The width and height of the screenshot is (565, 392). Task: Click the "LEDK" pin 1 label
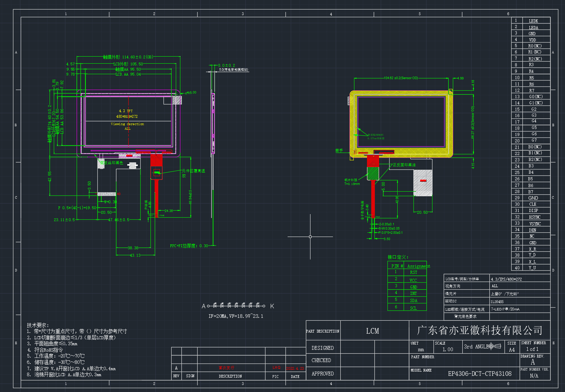pyautogui.click(x=533, y=21)
